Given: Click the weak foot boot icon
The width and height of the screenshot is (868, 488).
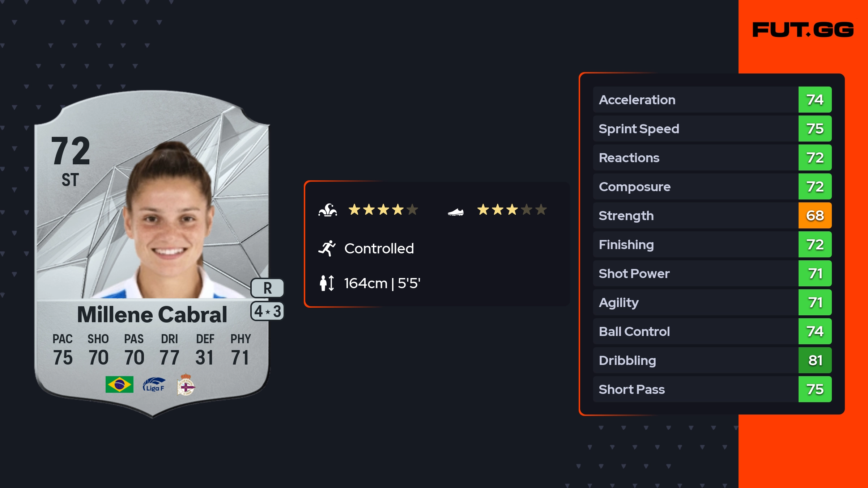Looking at the screenshot, I should coord(456,212).
